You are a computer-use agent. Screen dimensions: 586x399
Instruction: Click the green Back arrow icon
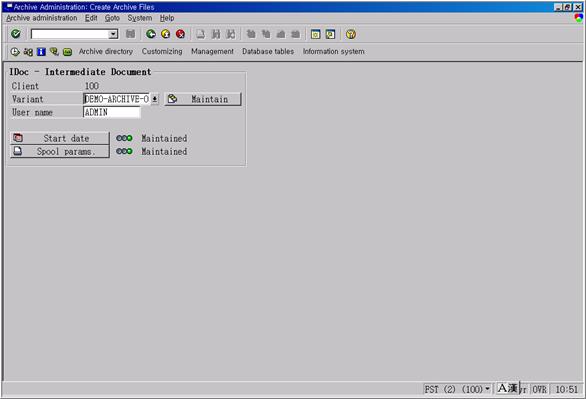coord(151,34)
